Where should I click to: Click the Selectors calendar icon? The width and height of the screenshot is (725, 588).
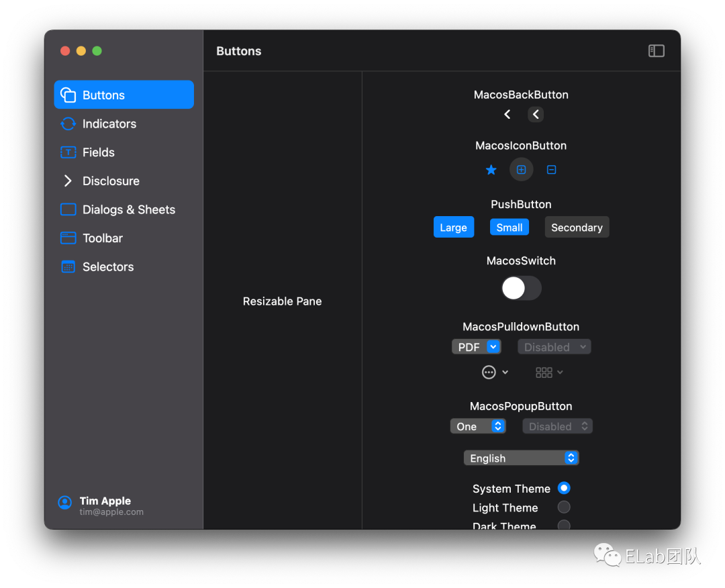[x=68, y=266]
